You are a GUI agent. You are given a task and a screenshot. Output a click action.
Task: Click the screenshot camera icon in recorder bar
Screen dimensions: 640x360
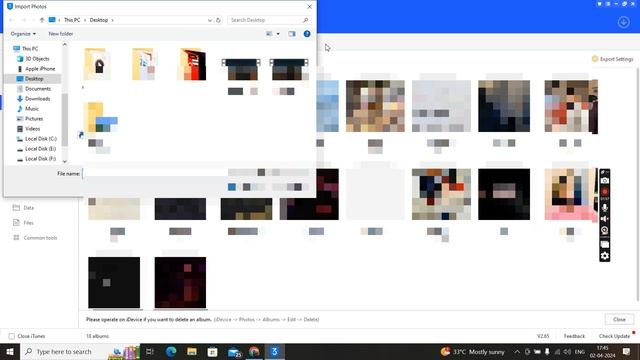(604, 180)
